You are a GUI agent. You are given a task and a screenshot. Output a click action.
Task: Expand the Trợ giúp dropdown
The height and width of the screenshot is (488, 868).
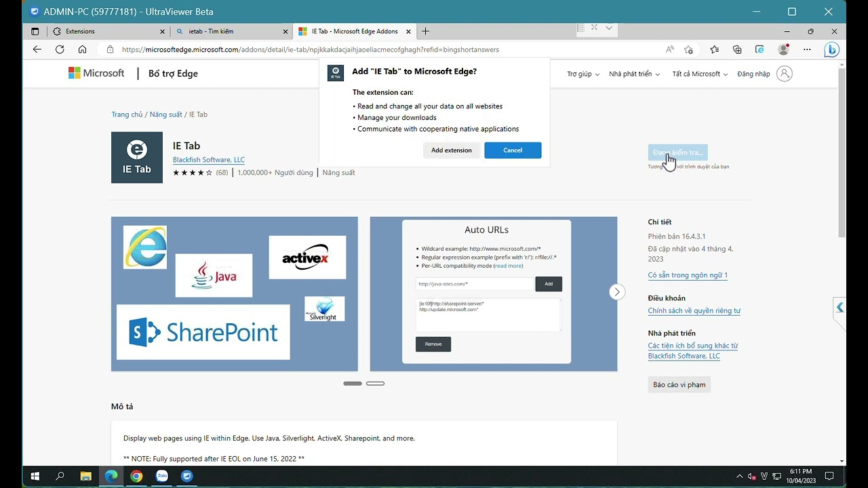583,74
